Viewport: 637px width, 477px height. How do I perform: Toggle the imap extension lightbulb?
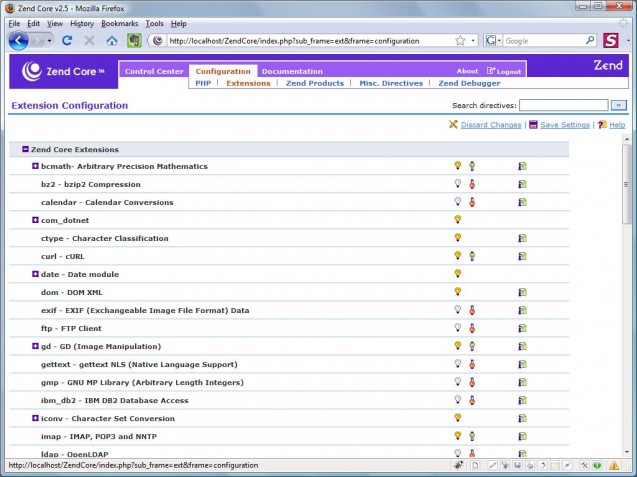457,435
